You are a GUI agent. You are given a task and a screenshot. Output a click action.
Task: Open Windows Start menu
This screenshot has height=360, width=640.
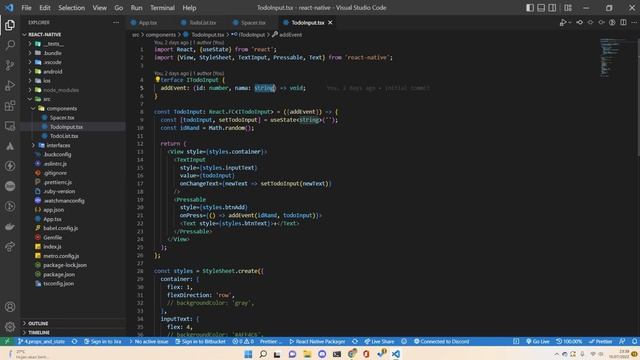pos(248,354)
